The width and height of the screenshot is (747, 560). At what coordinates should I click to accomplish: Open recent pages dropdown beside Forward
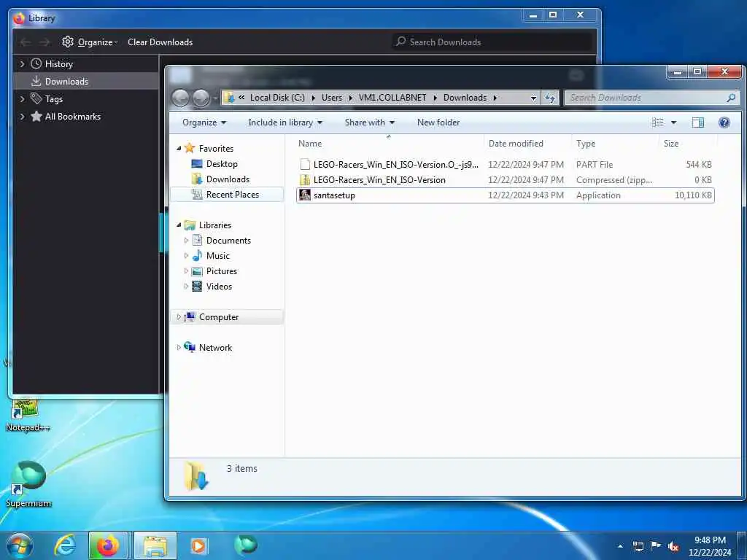[x=215, y=98]
